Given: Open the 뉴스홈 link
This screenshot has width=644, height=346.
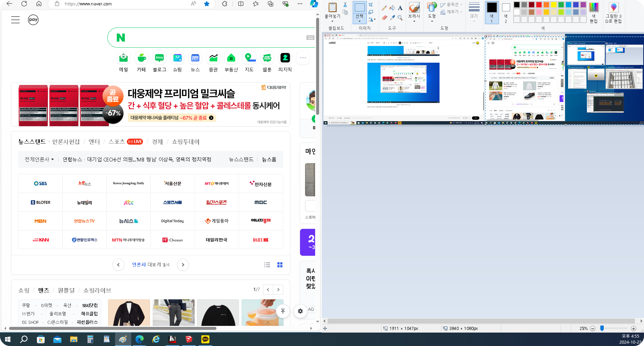Looking at the screenshot, I should tap(269, 159).
